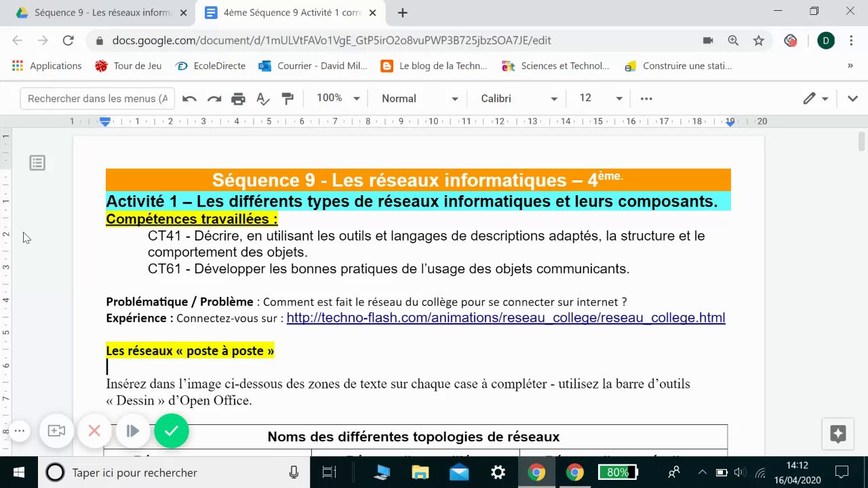Image resolution: width=868 pixels, height=488 pixels.
Task: Click the microphone in taskbar search
Action: (x=294, y=472)
